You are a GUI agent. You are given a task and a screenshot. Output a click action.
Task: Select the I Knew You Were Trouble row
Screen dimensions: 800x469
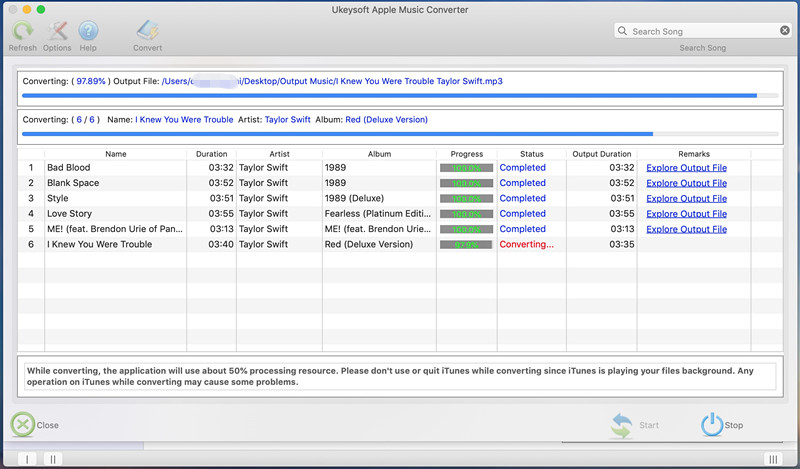(400, 244)
